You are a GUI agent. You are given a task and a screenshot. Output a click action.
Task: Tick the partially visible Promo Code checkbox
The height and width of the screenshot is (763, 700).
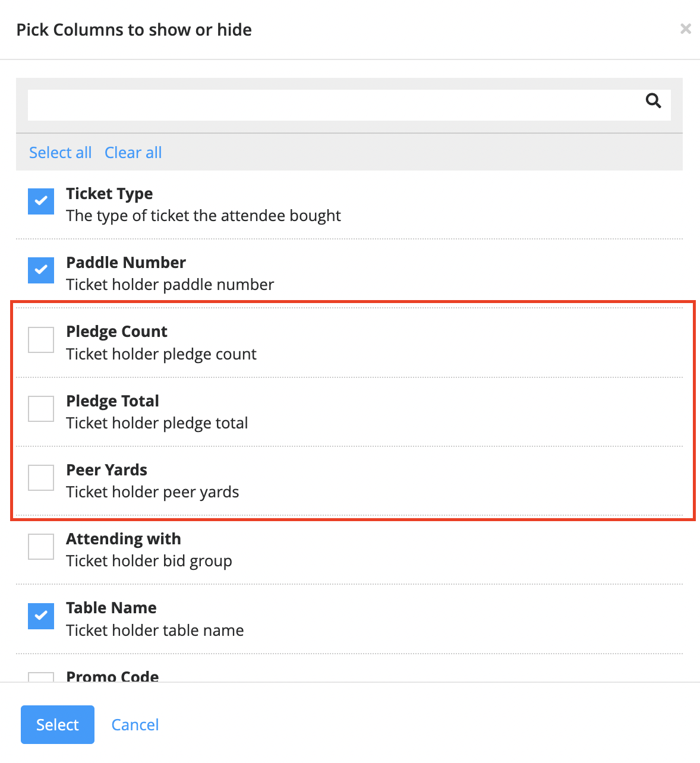coord(41,677)
